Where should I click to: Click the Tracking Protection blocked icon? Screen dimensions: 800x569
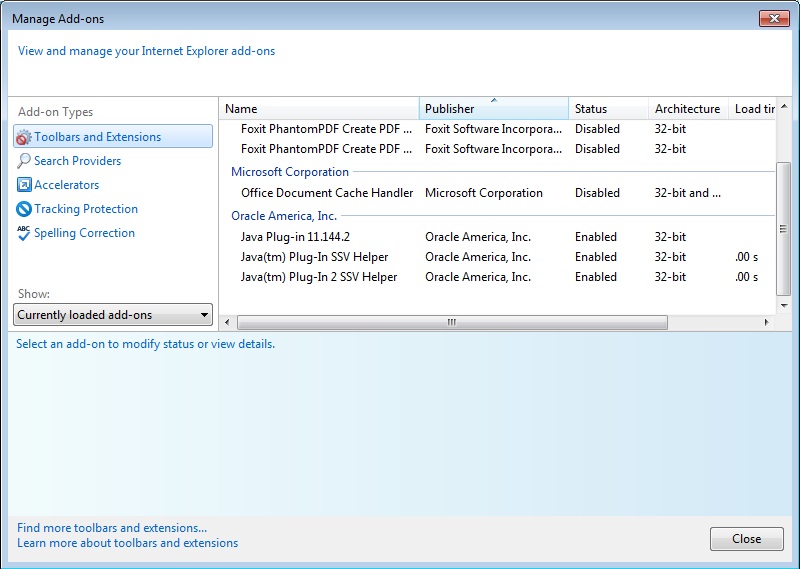pos(24,209)
